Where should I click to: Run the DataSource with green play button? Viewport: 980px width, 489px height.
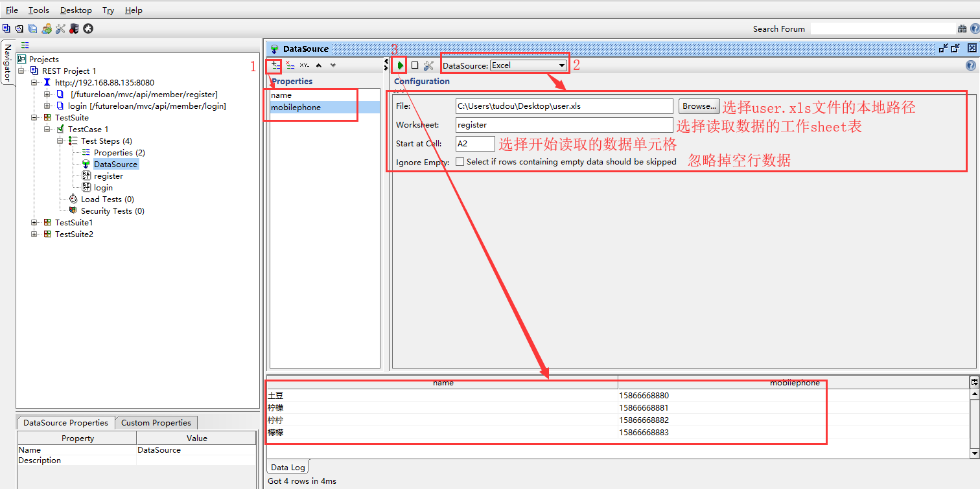click(x=401, y=65)
